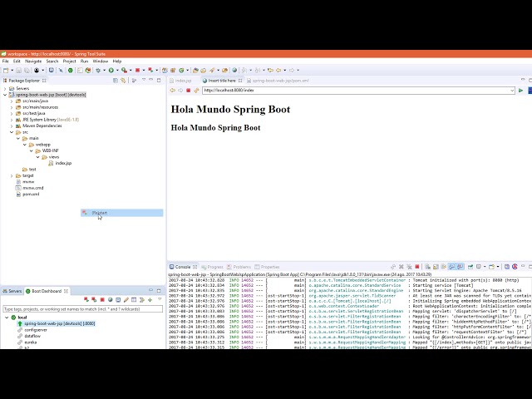Click the green Run icon in main toolbar
Image resolution: width=532 pixels, height=399 pixels.
111,70
